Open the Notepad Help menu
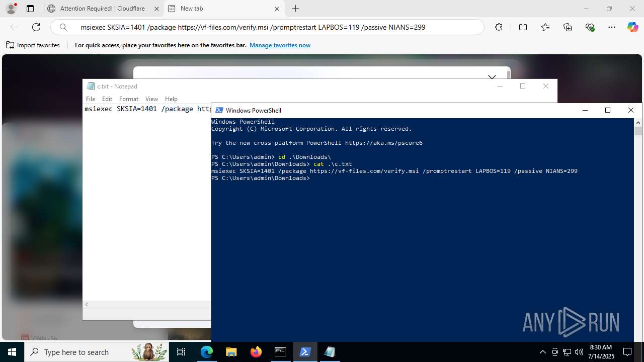This screenshot has height=362, width=644. pyautogui.click(x=171, y=99)
